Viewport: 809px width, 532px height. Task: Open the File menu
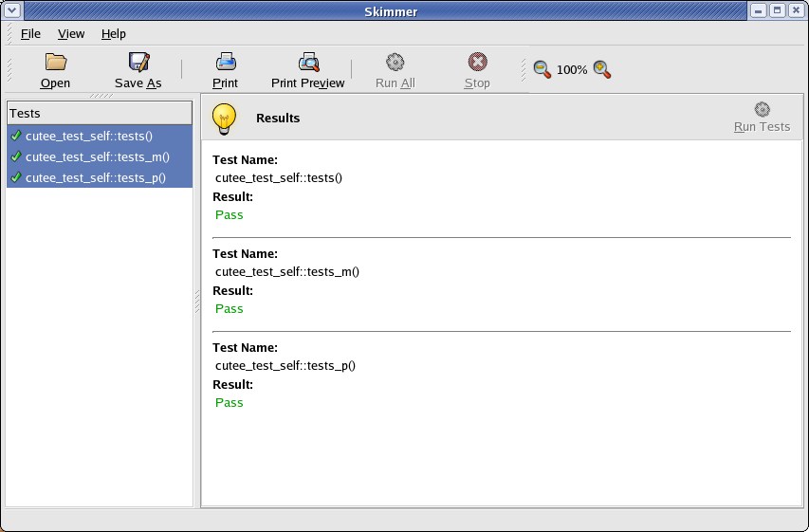pos(30,34)
